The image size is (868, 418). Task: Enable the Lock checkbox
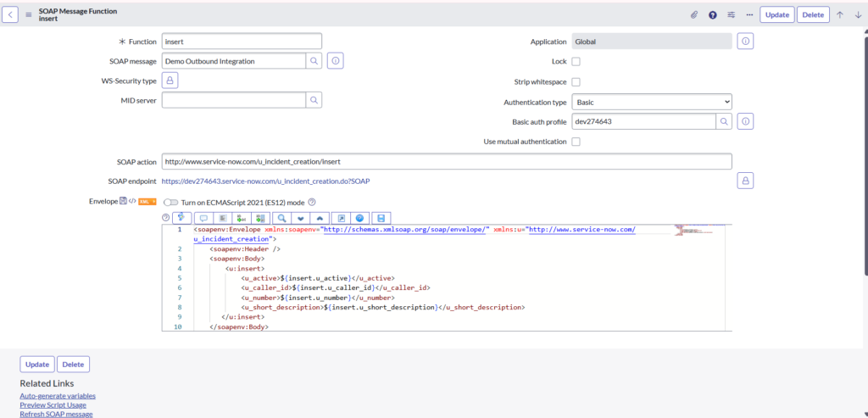(576, 62)
